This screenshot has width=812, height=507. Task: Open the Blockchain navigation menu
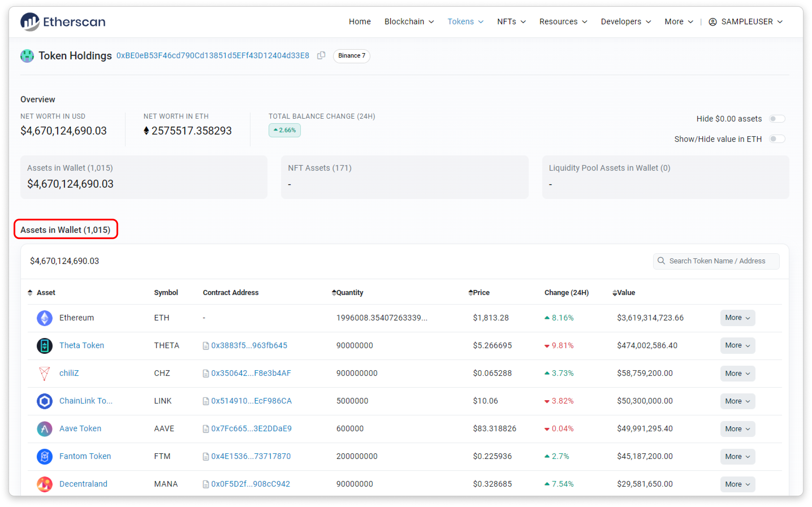pos(409,22)
